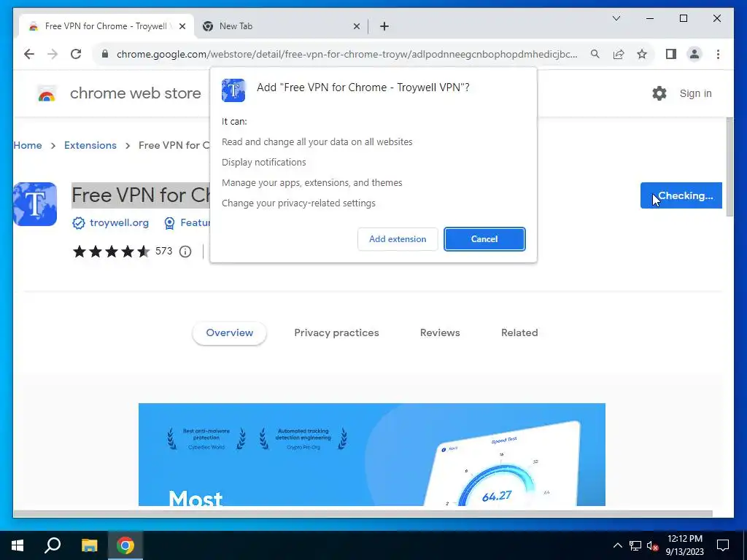
Task: Open Web Store settings gear
Action: pyautogui.click(x=659, y=93)
